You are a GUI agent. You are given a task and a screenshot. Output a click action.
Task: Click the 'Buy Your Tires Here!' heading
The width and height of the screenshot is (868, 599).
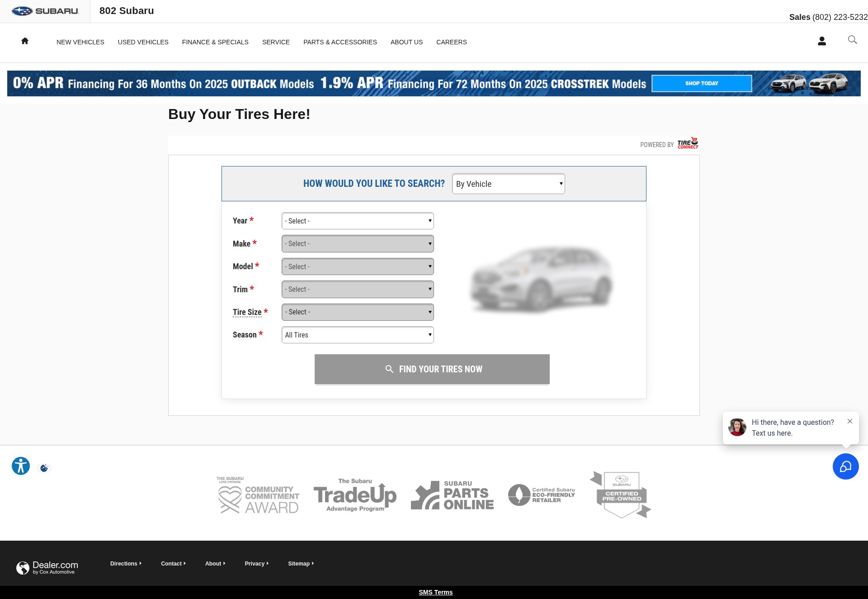tap(239, 114)
